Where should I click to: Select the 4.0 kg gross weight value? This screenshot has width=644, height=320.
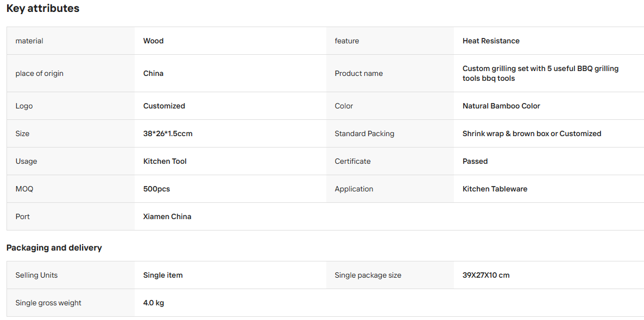click(154, 303)
